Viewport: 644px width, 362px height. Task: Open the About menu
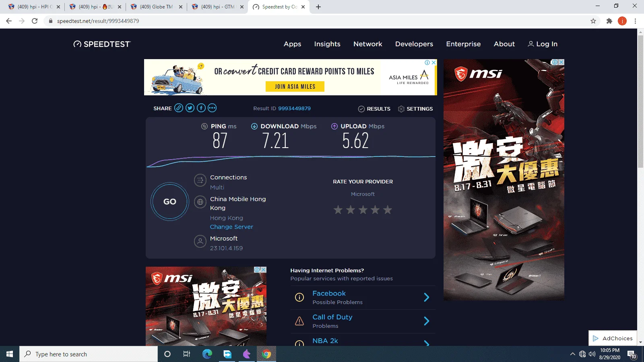coord(504,44)
